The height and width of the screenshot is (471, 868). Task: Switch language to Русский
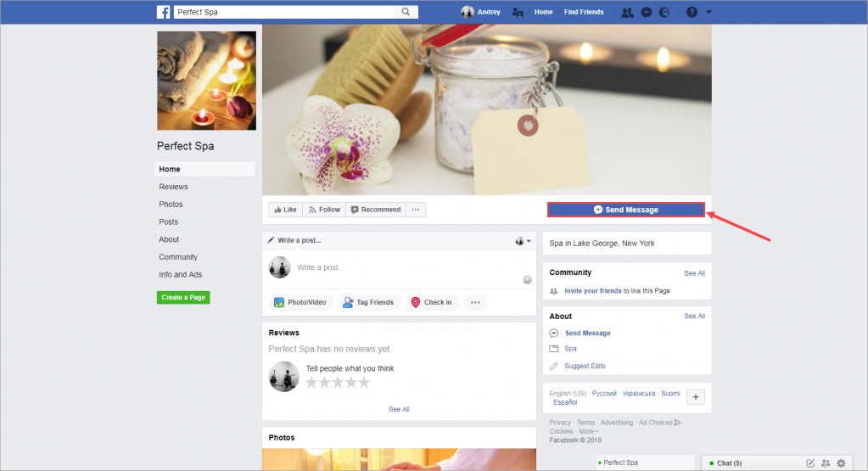[x=604, y=394]
